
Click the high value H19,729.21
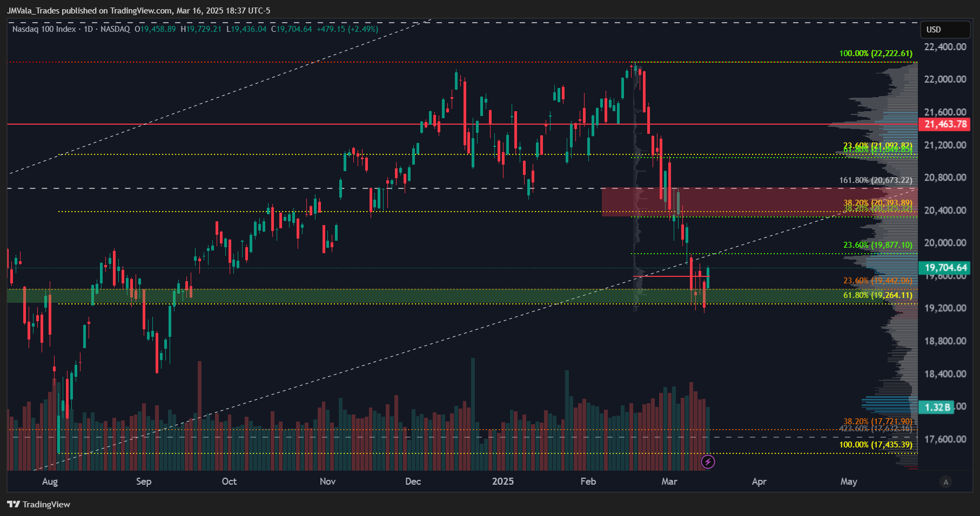pyautogui.click(x=201, y=29)
